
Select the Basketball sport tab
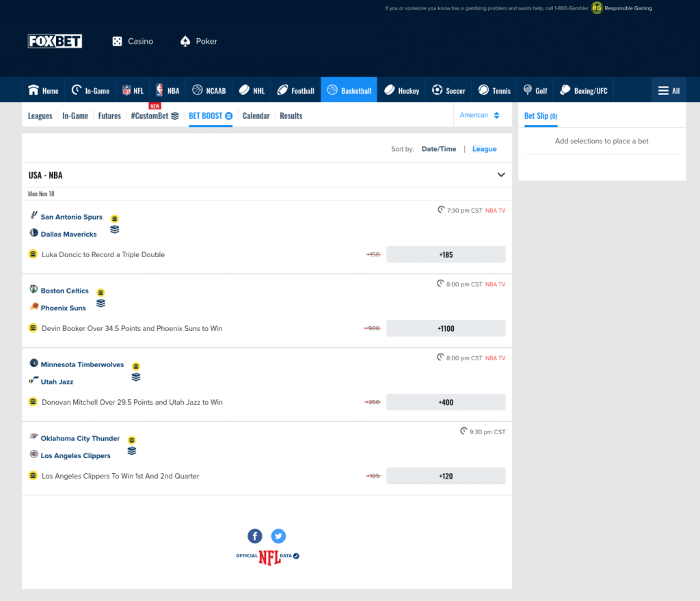(349, 90)
